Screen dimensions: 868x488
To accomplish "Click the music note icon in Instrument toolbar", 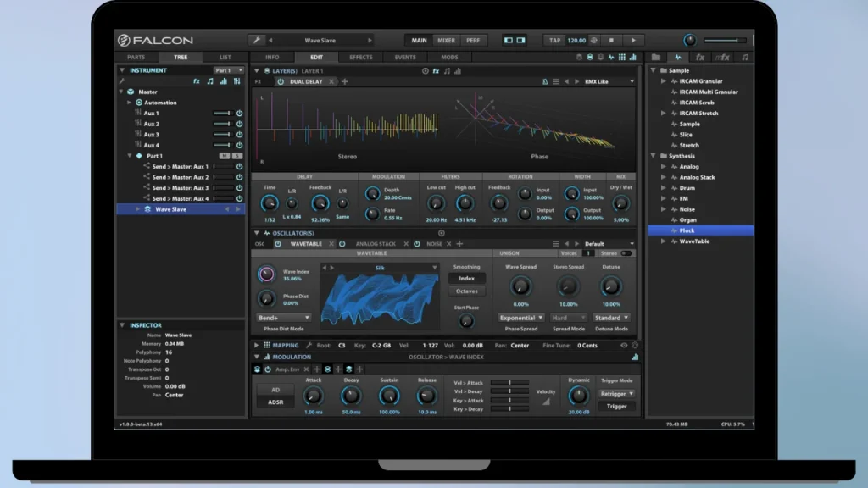I will click(x=210, y=81).
